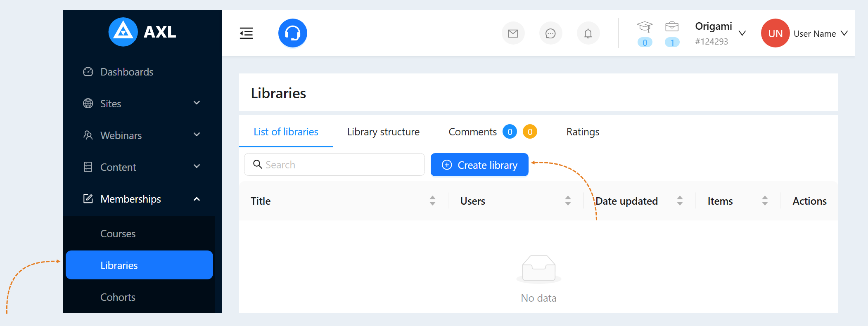Click the Sites menu label
The image size is (868, 326).
pos(110,104)
